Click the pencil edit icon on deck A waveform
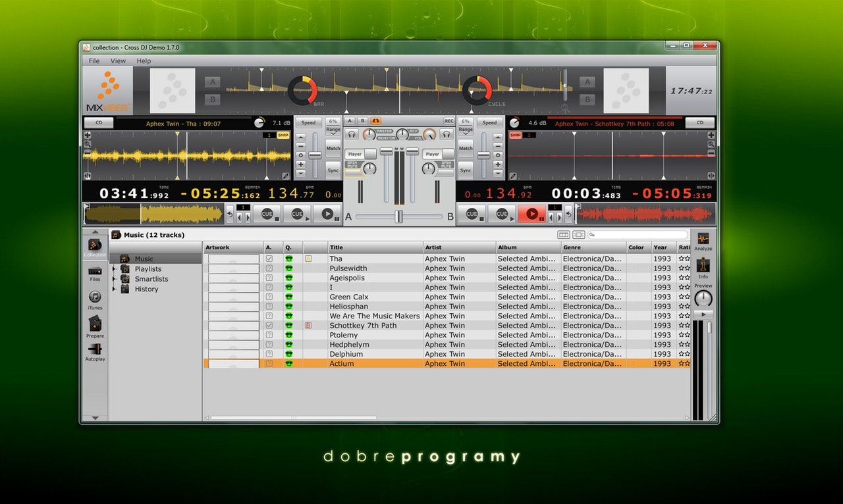The height and width of the screenshot is (504, 843). click(x=286, y=176)
